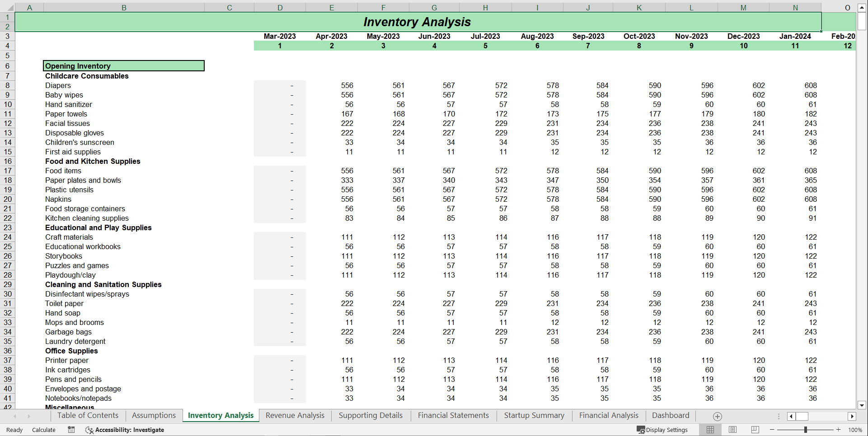Switch to Page Break Preview

click(755, 430)
